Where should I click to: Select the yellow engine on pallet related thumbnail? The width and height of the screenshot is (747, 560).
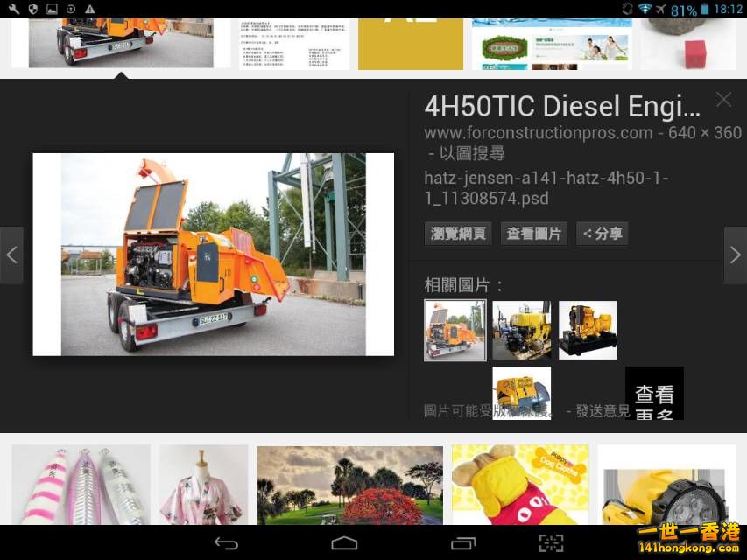click(x=522, y=330)
